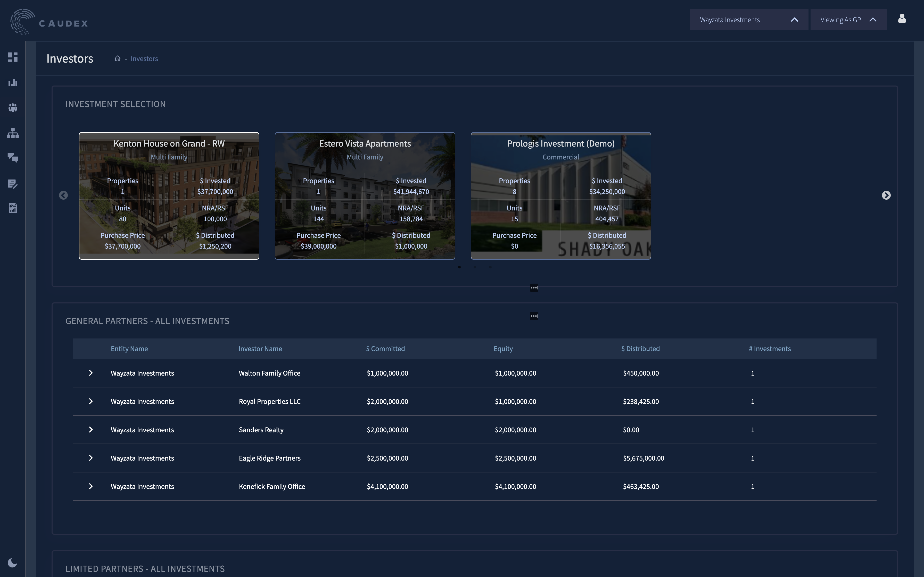Click the Investor Name column header
This screenshot has width=924, height=577.
pyautogui.click(x=260, y=349)
